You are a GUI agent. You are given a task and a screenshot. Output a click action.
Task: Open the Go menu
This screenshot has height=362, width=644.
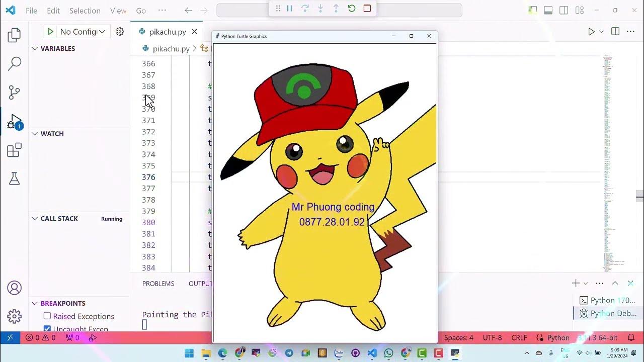click(x=141, y=11)
